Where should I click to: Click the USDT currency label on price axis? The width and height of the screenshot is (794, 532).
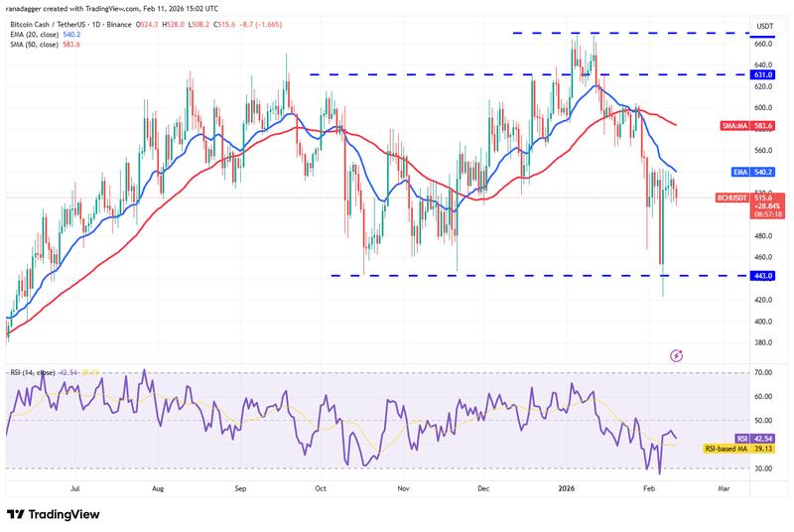coord(764,27)
